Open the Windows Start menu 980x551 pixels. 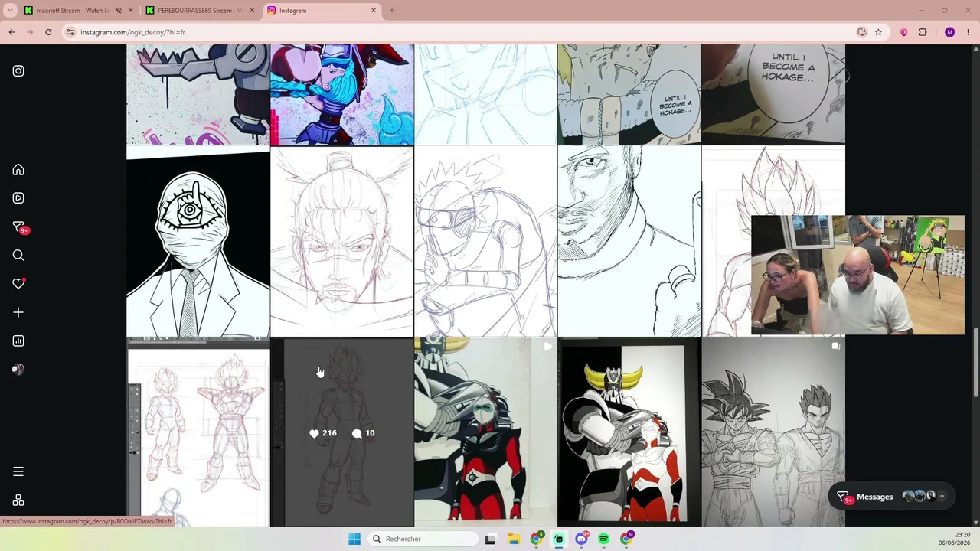coord(354,539)
